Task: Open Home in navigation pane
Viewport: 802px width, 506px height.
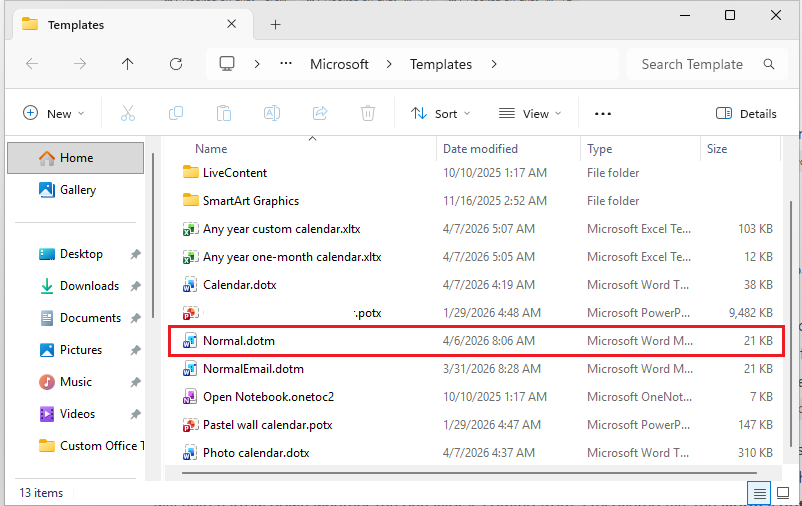Action: 76,158
